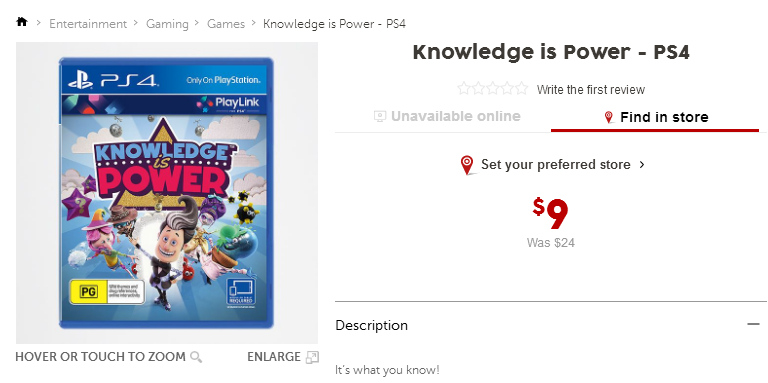This screenshot has height=383, width=768.
Task: Expand preferred store chevron arrow
Action: (642, 165)
